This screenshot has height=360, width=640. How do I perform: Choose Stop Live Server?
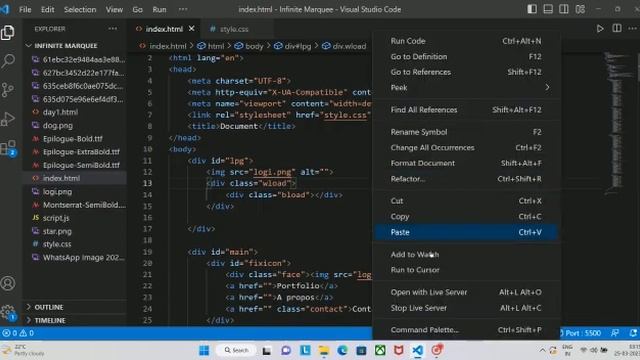click(x=466, y=308)
